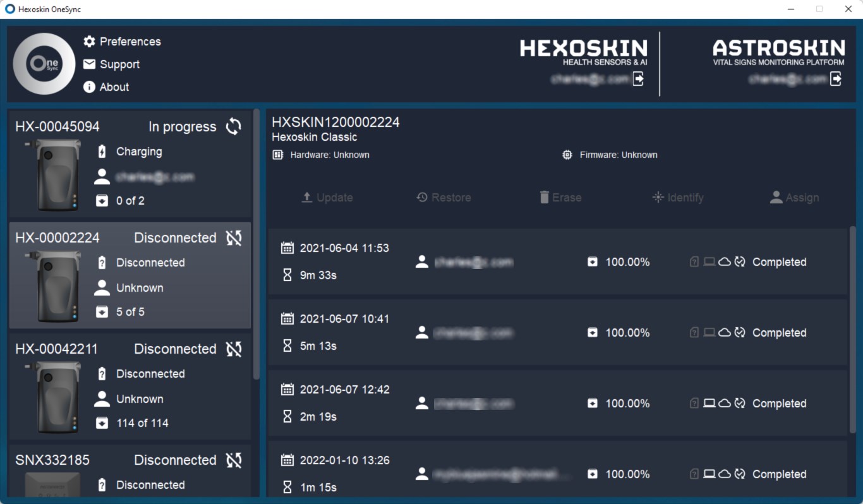The image size is (863, 504).
Task: Click 100.00% in the 2021-06-07 12:42 row
Action: [627, 404]
